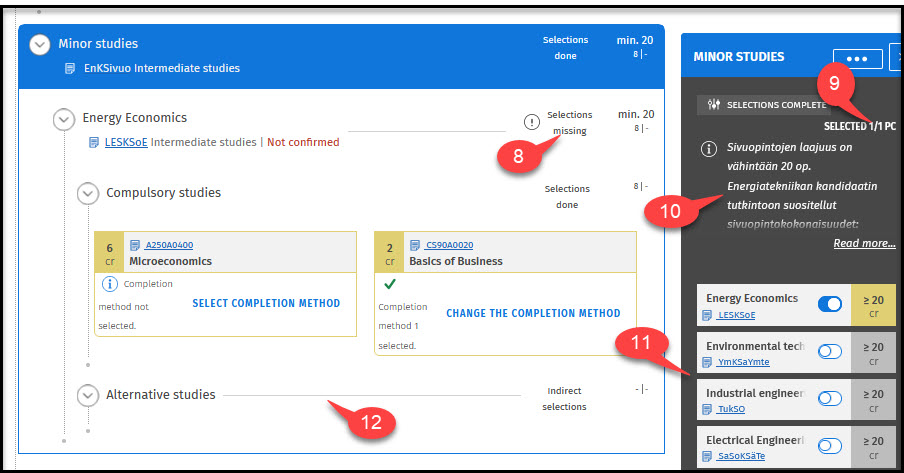Viewport: 904px width, 473px height.
Task: Disable the Energy Economics toggle
Action: pos(829,304)
